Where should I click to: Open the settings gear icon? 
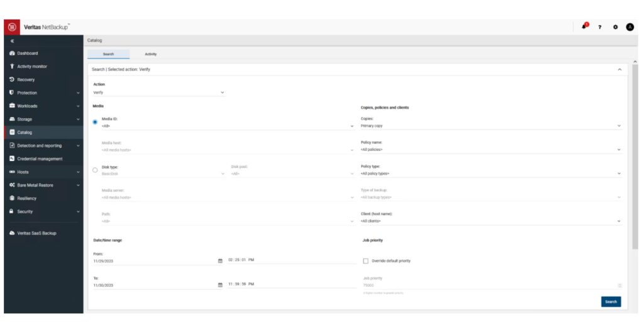[x=615, y=27]
